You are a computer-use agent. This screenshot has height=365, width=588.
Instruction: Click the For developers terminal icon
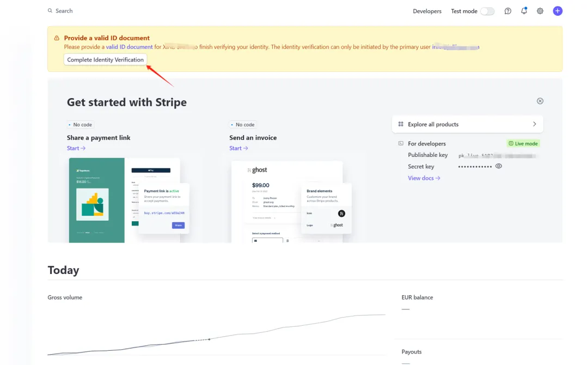(401, 143)
